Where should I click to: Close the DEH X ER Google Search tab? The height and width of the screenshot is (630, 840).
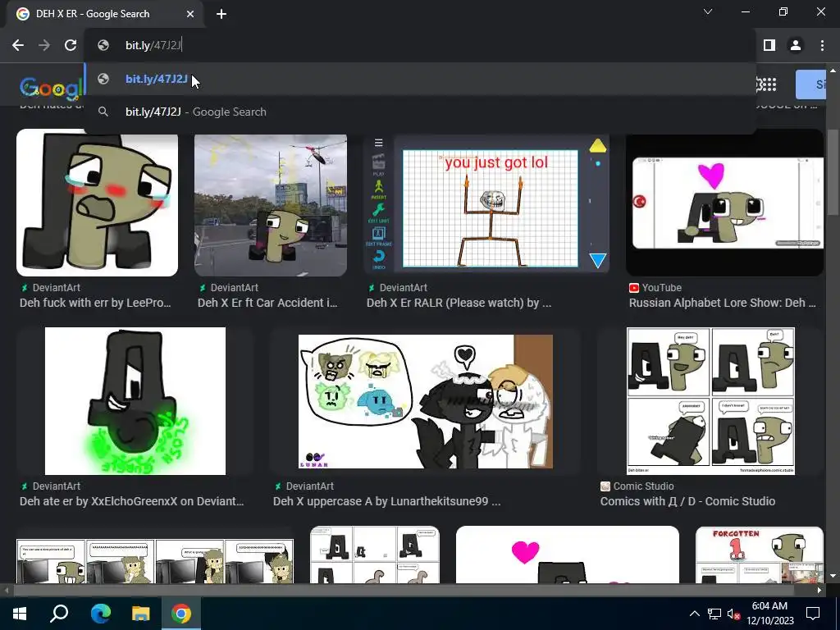190,15
